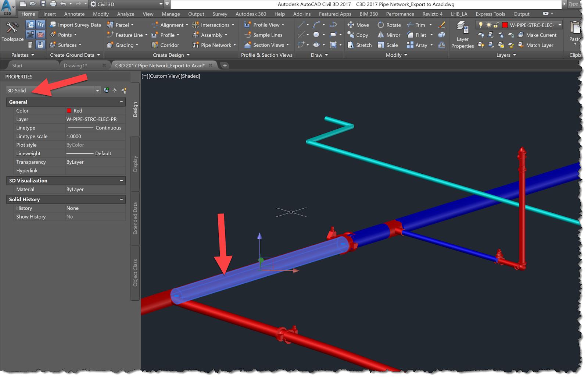Toggle PICKADD in Properties palette
Viewport: 588px width, 379px height.
tap(107, 91)
